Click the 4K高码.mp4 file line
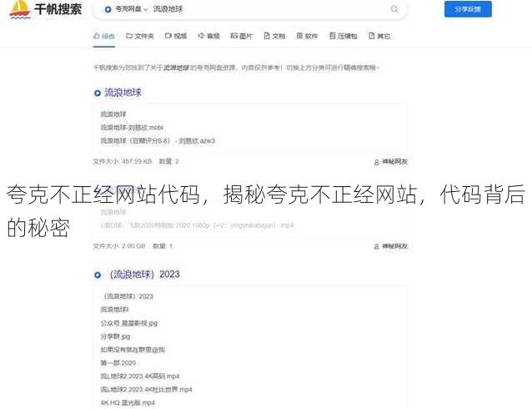This screenshot has width=532, height=409. point(140,376)
